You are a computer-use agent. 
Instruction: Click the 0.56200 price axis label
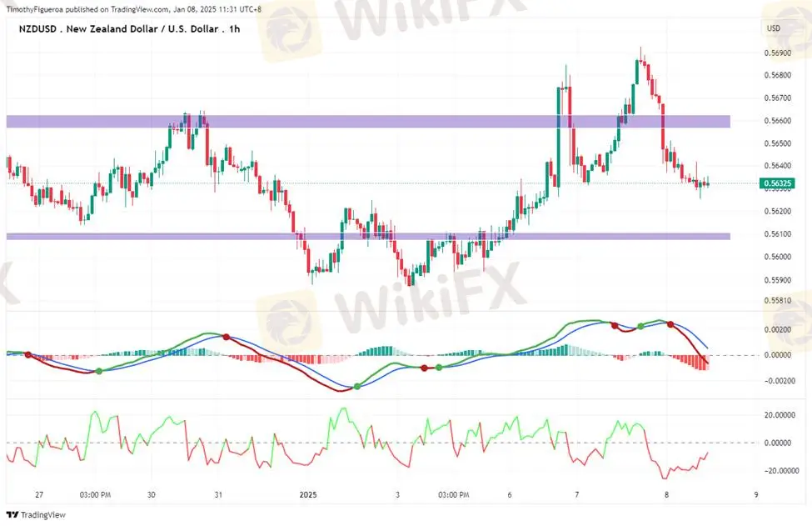[777, 212]
